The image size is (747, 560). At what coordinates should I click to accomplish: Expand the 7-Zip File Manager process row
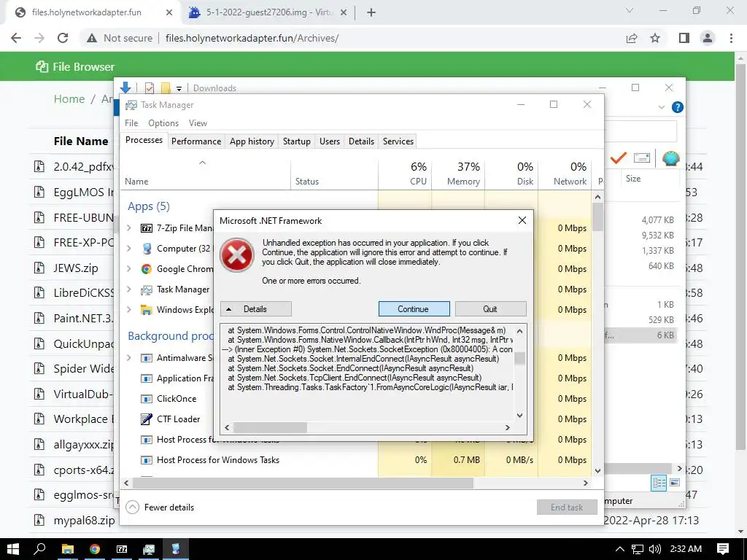click(128, 228)
